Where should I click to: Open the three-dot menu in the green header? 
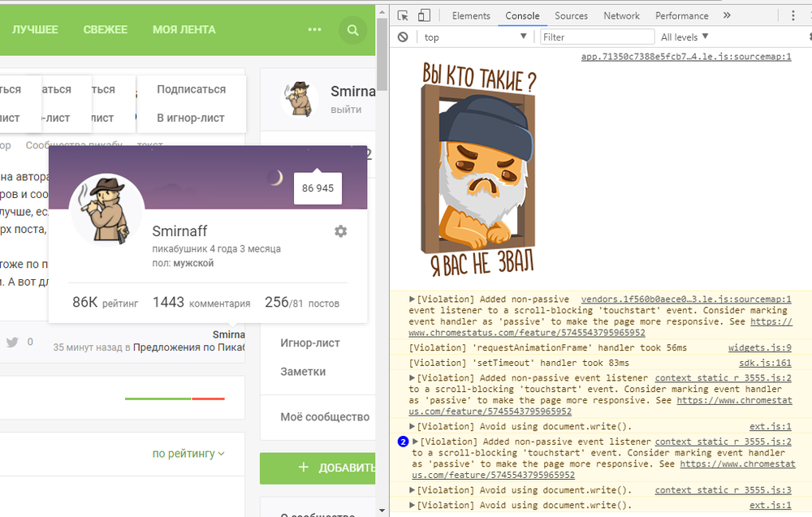[x=314, y=30]
